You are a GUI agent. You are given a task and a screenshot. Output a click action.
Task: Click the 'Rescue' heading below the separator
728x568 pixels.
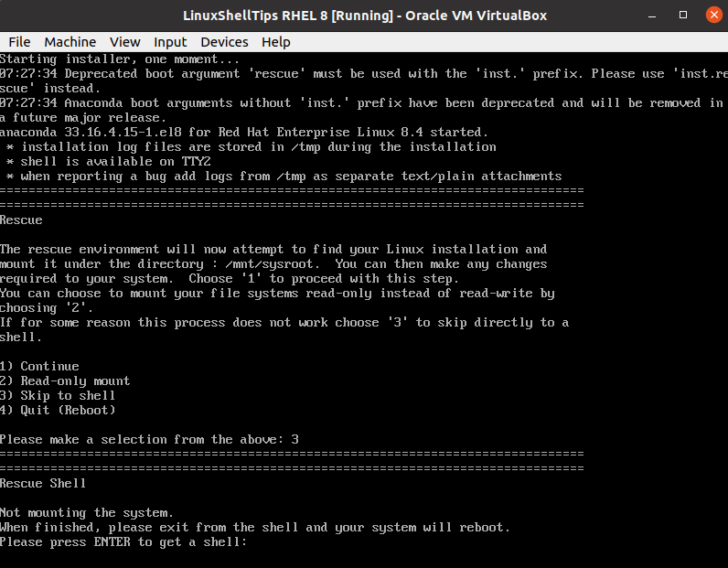click(x=21, y=220)
